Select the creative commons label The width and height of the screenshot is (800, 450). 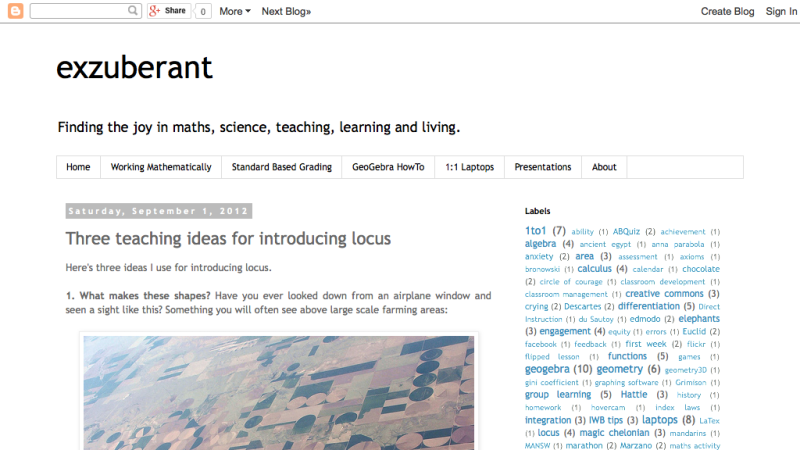(x=664, y=294)
